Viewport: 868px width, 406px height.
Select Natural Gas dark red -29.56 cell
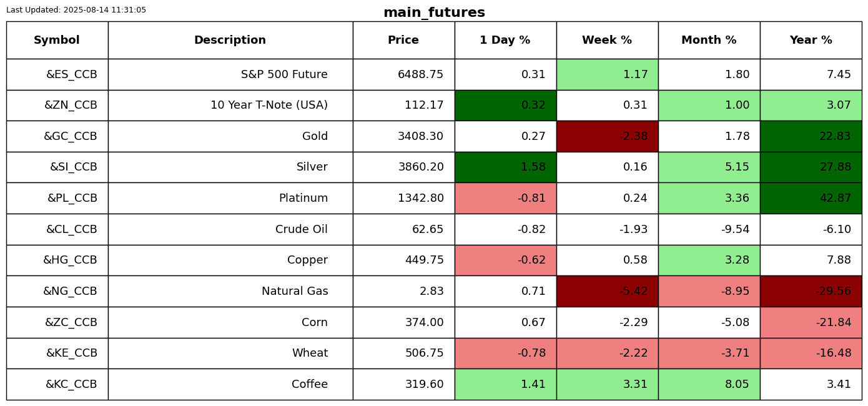coord(811,291)
